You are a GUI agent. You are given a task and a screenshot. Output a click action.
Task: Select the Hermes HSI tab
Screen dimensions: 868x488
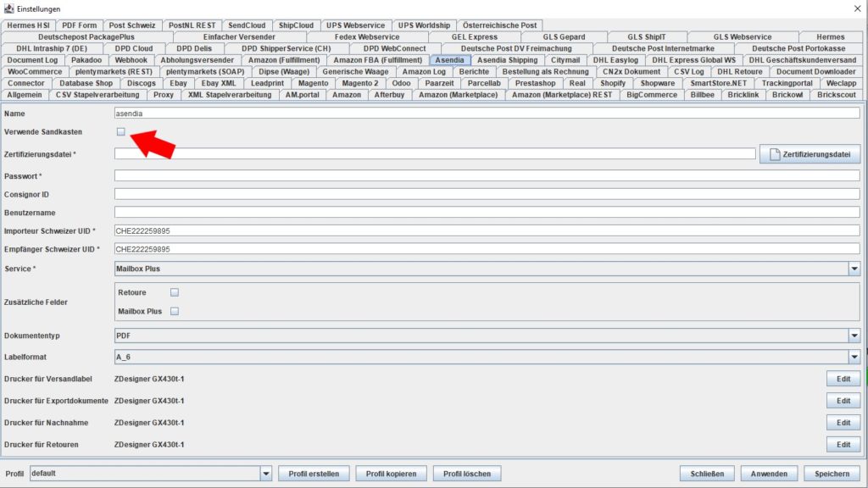tap(28, 25)
